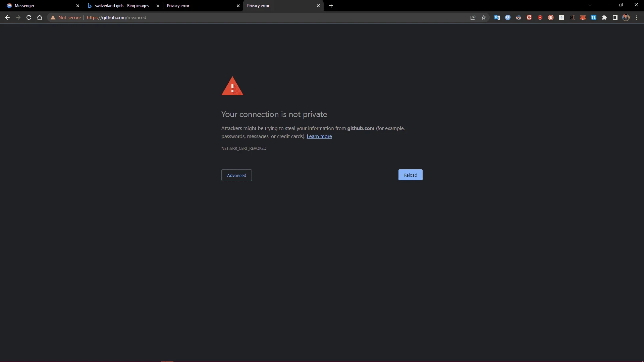Open the home page via house icon
This screenshot has height=362, width=644.
coord(40,17)
